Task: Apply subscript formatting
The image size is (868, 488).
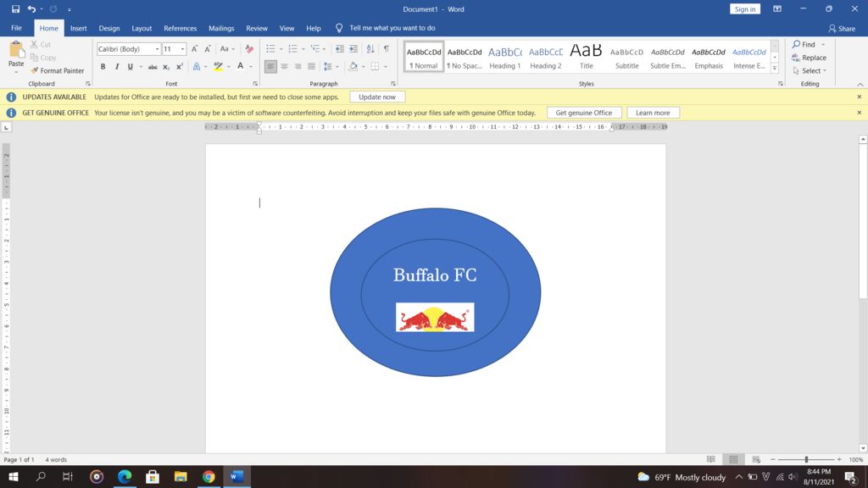Action: (166, 67)
